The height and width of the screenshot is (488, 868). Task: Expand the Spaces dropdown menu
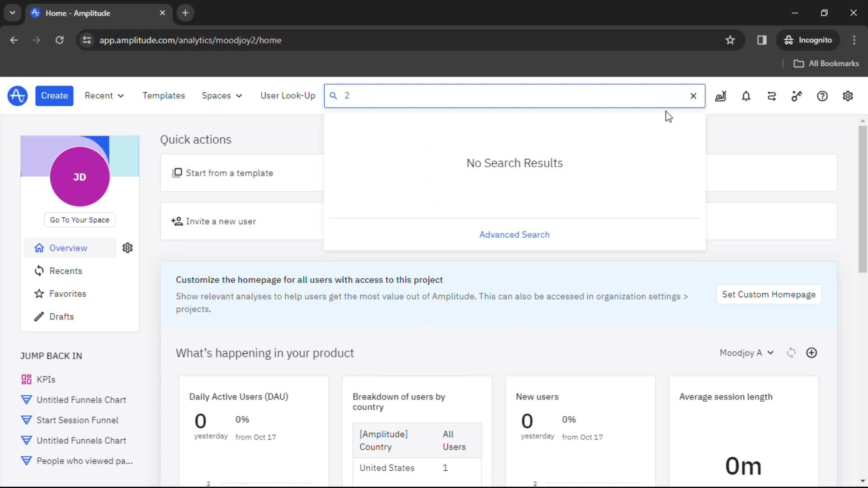coord(221,95)
